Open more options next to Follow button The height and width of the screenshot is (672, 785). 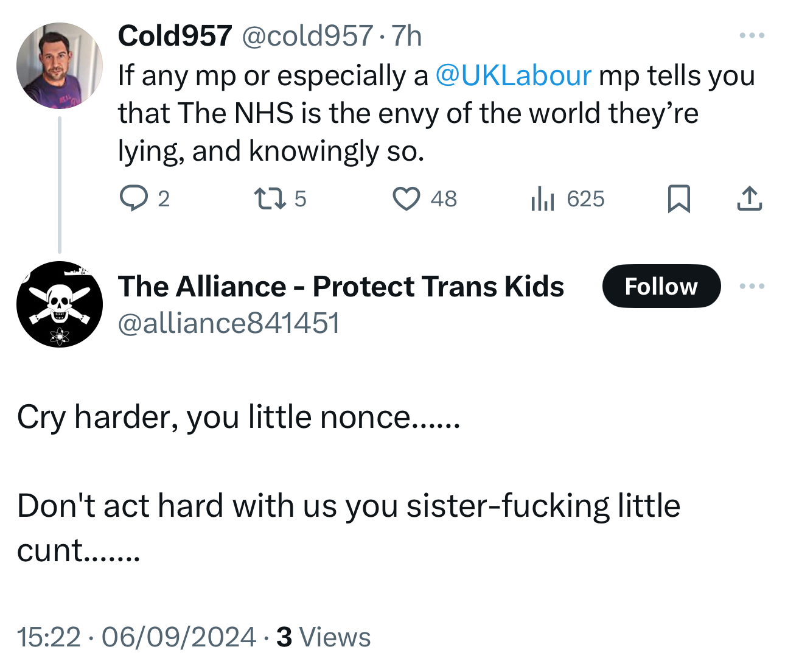(x=752, y=286)
